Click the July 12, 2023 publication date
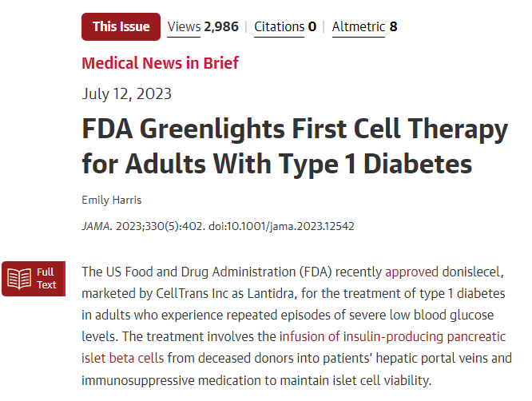This screenshot has width=532, height=401. click(x=126, y=93)
